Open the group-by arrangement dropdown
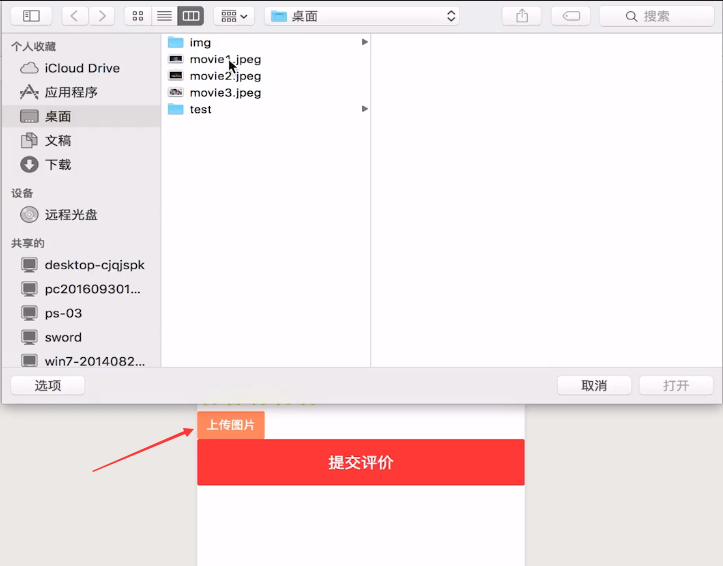Screen dimensions: 723x566 234,16
